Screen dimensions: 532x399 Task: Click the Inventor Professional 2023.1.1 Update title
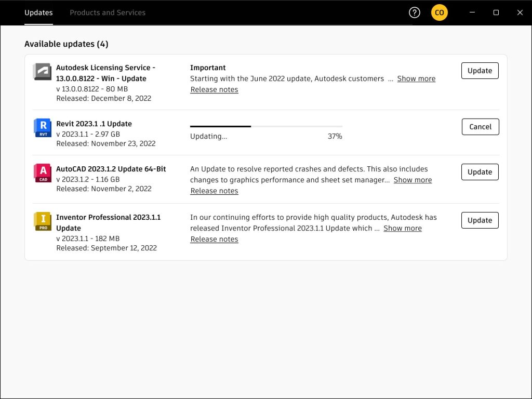click(108, 222)
